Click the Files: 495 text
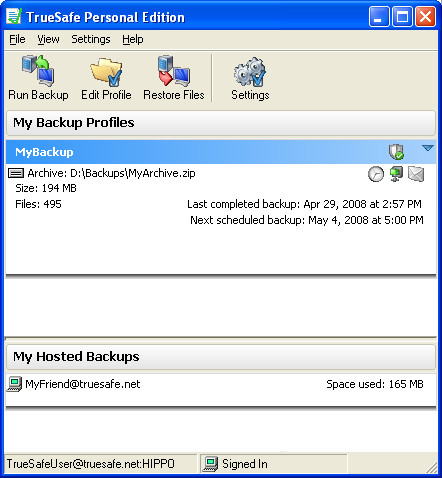The height and width of the screenshot is (478, 442). 38,204
